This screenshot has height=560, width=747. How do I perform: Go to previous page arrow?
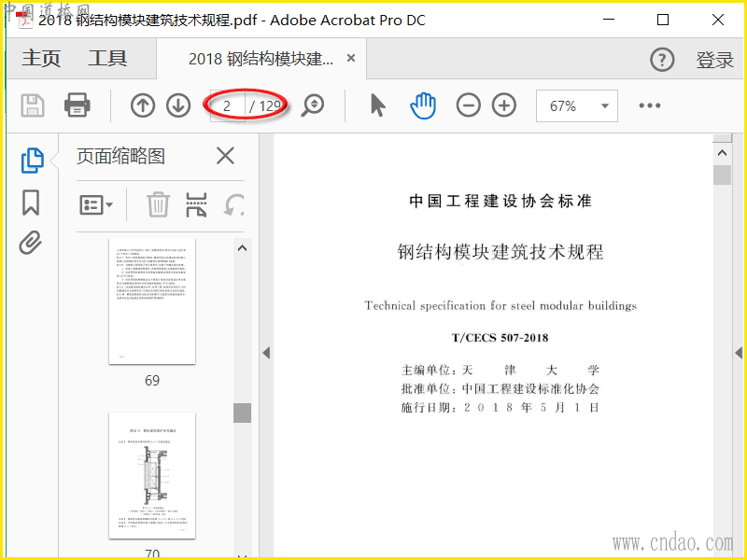[143, 105]
